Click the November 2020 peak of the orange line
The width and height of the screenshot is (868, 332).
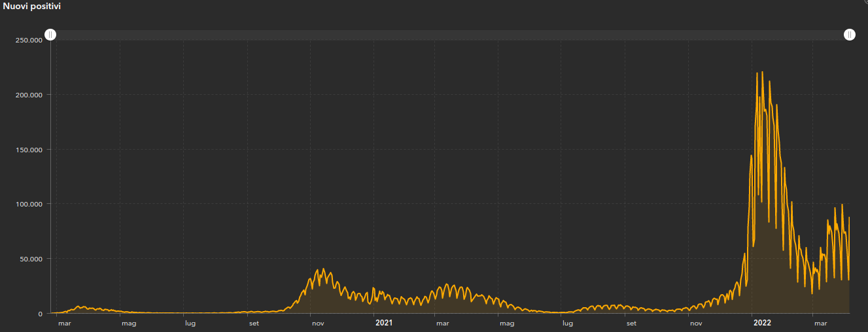(323, 269)
